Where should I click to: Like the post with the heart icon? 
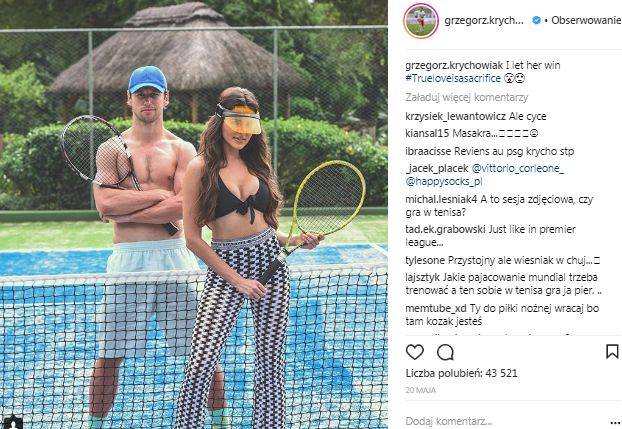[415, 352]
